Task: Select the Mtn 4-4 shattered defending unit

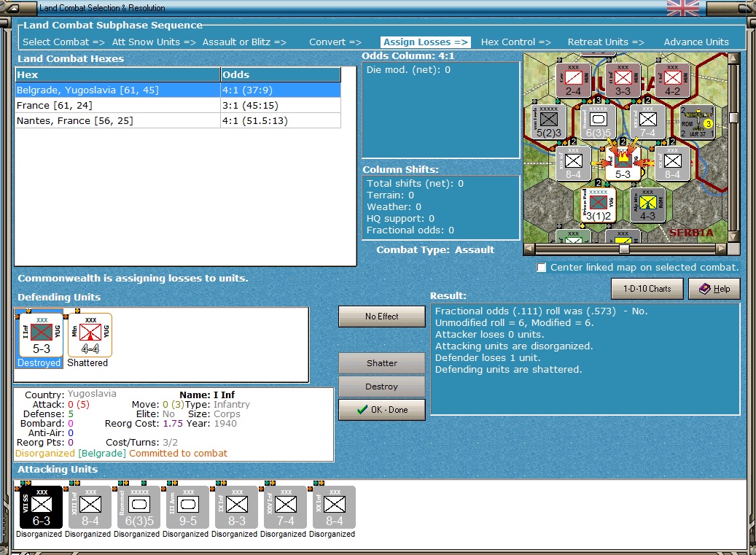Action: 90,335
